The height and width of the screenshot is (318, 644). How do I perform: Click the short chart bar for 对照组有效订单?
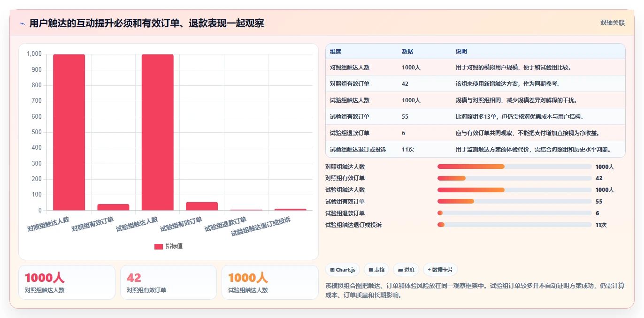[x=113, y=207]
